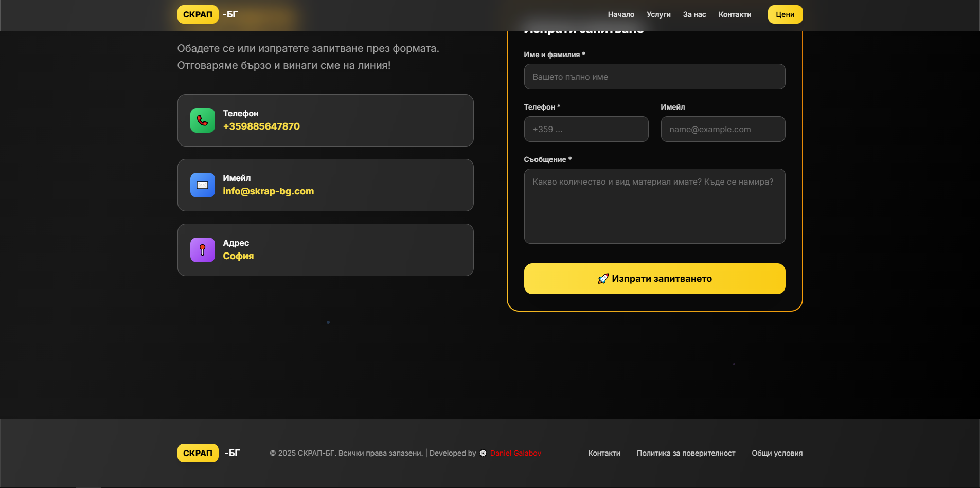Focus the Имейл name@example.com field

[723, 129]
